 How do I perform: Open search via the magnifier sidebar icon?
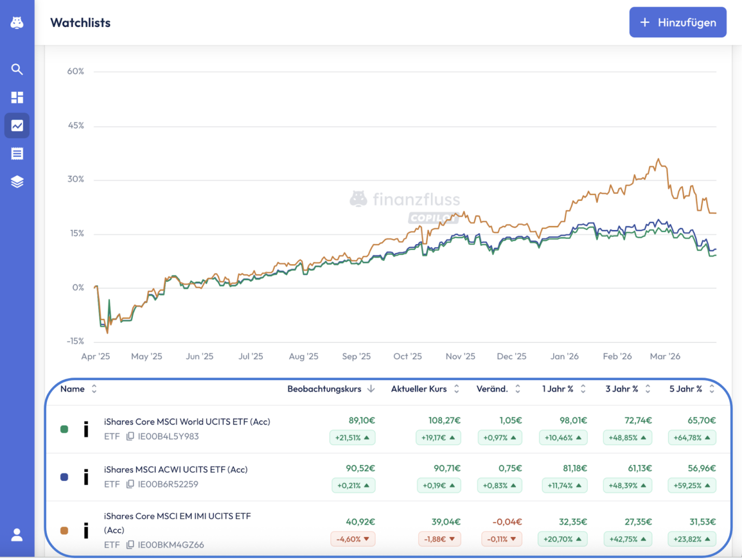(x=17, y=69)
